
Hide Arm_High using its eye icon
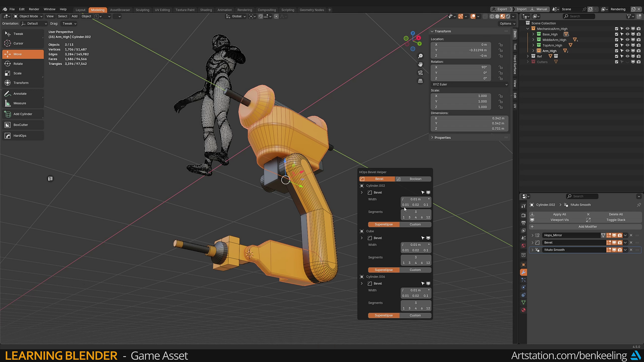(627, 51)
